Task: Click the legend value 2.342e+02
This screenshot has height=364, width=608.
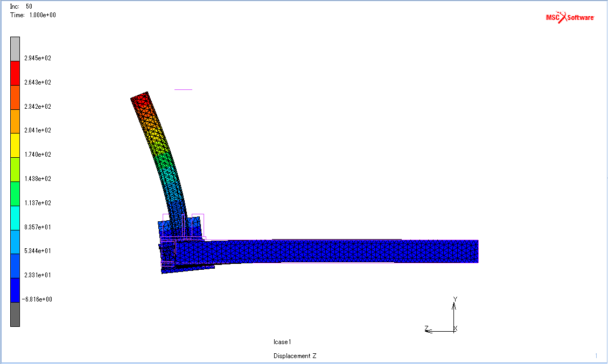Action: point(38,106)
